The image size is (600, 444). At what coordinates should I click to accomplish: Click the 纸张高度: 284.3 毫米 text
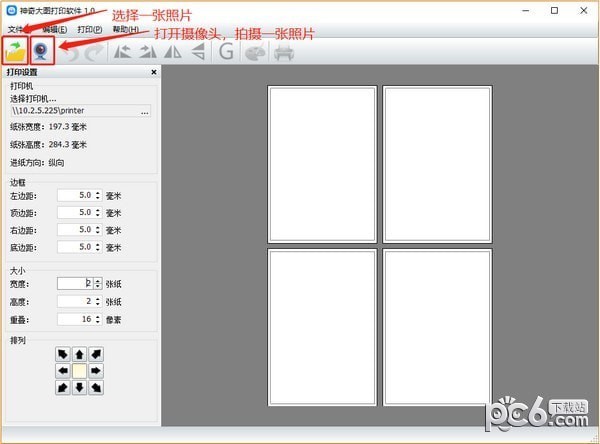click(49, 145)
